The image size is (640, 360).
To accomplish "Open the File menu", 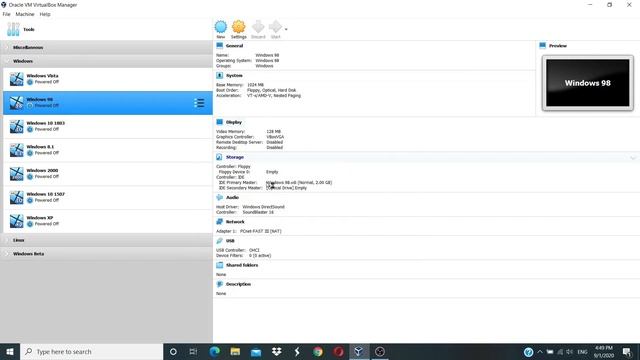I will click(x=7, y=14).
